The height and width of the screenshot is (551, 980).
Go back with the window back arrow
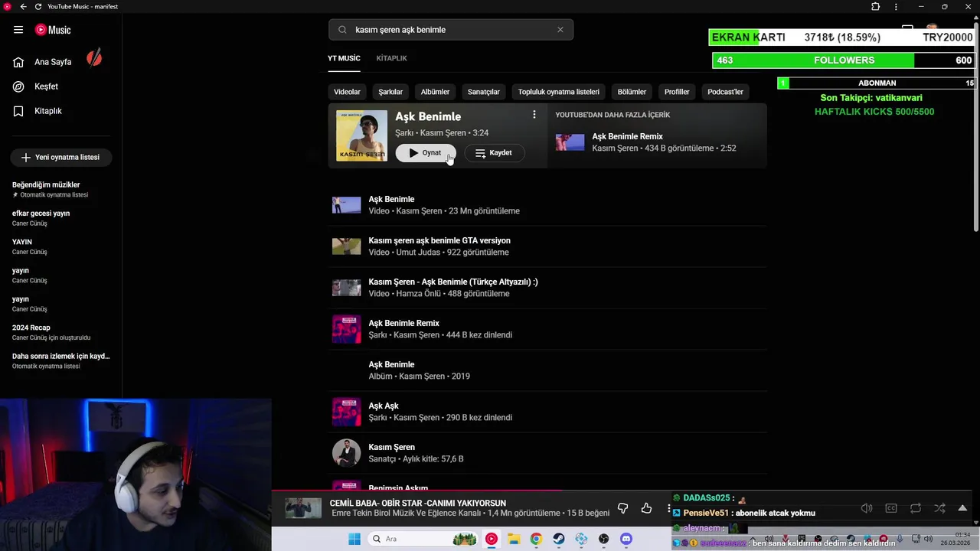[x=23, y=7]
